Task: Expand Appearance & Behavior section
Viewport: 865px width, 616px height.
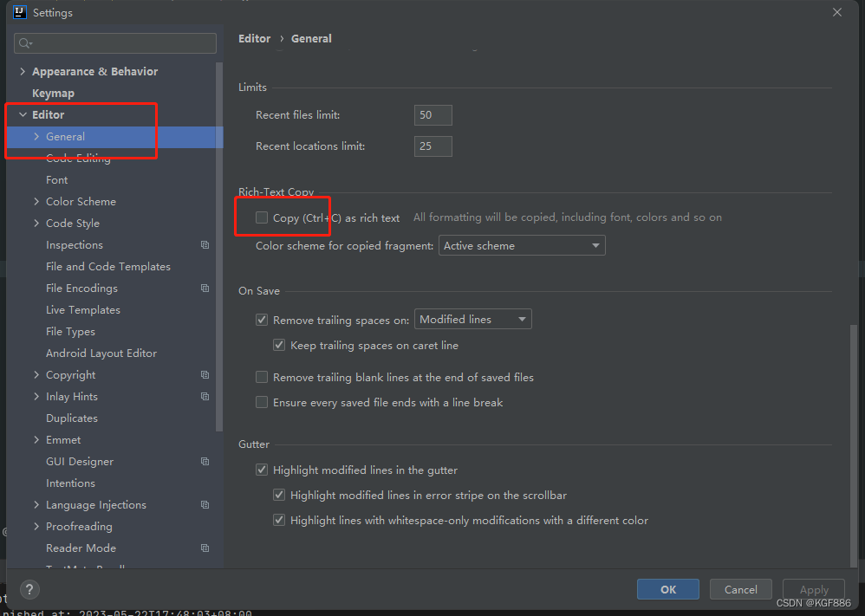Action: [x=23, y=71]
